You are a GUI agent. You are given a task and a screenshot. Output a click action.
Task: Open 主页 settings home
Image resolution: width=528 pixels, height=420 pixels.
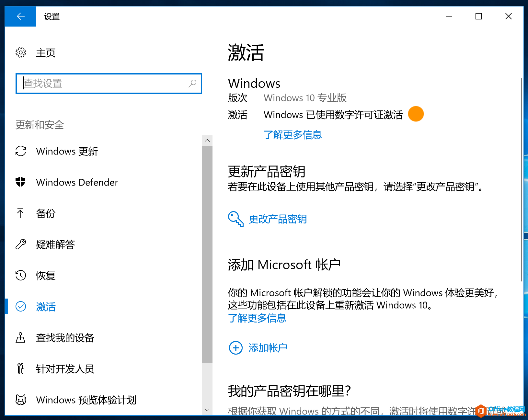click(46, 53)
